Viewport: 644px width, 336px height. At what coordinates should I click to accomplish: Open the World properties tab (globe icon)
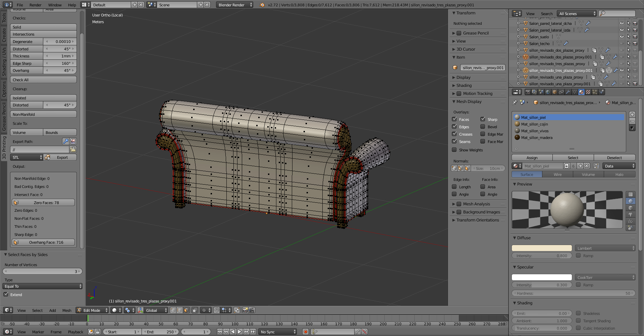click(x=548, y=92)
